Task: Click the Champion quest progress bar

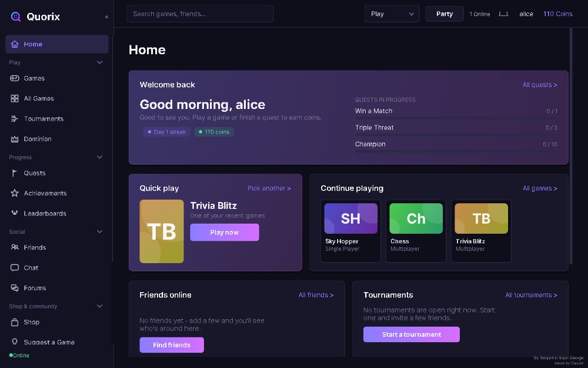Action: (x=456, y=151)
